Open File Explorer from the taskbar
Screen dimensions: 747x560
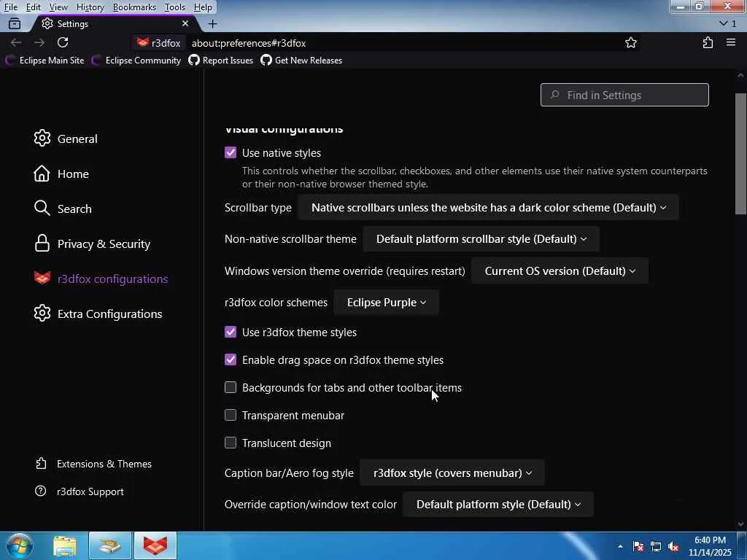(x=65, y=545)
